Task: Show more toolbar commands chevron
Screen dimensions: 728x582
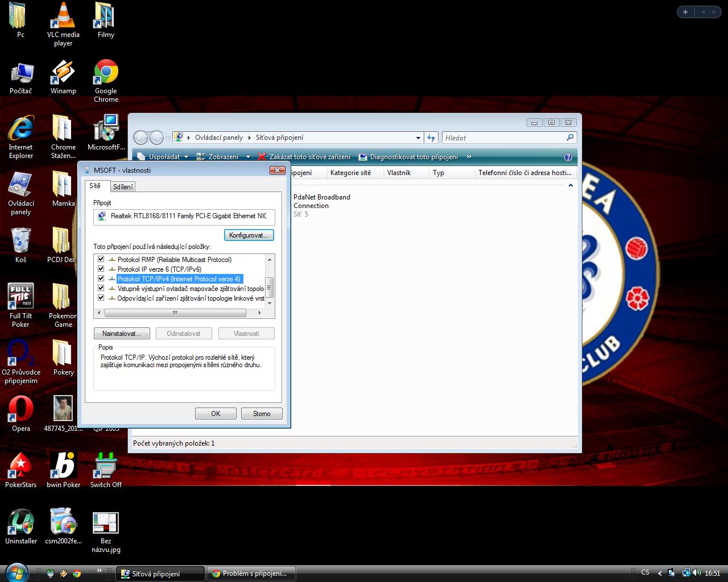Action: point(469,157)
